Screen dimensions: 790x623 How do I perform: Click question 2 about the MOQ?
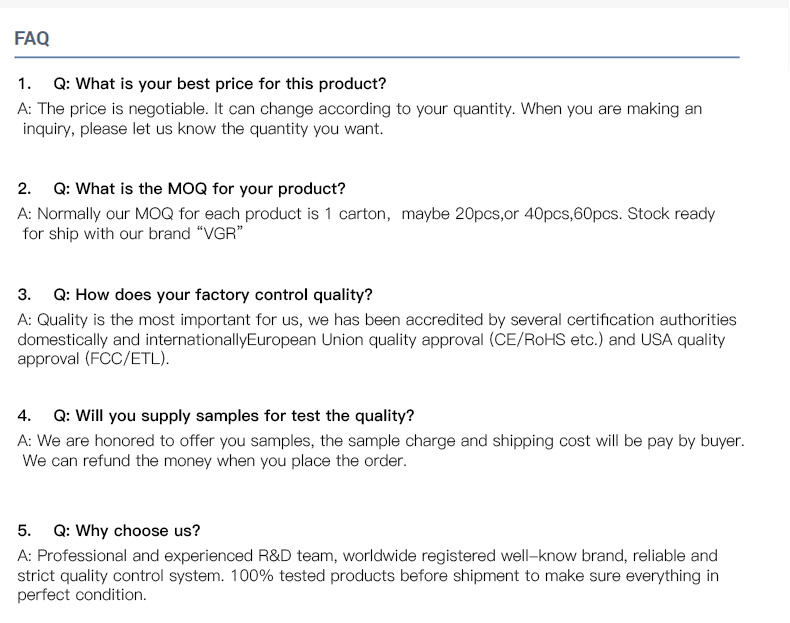[199, 188]
